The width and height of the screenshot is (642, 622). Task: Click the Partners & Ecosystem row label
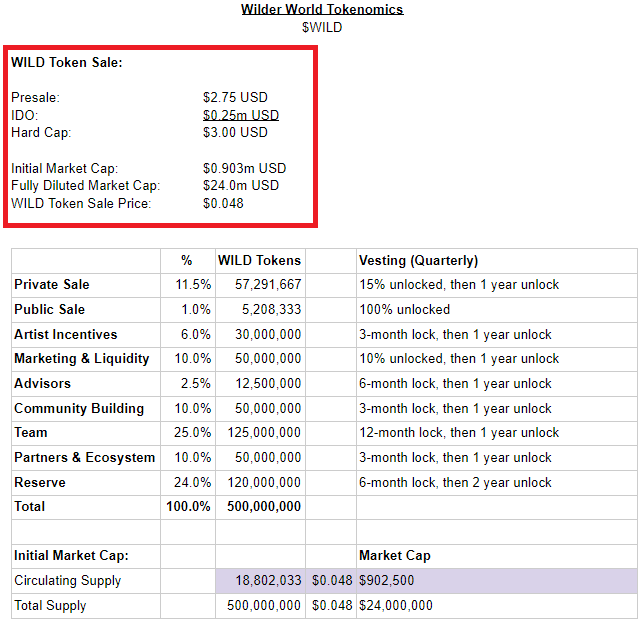(x=85, y=458)
